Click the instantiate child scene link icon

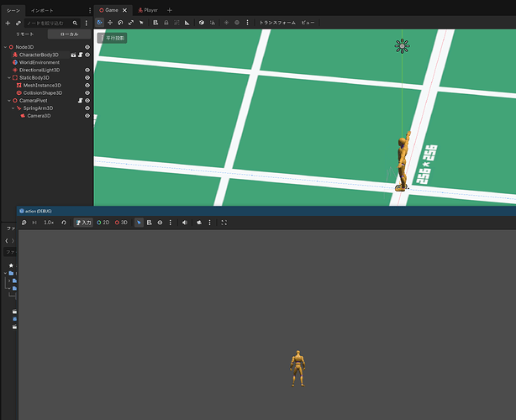18,23
